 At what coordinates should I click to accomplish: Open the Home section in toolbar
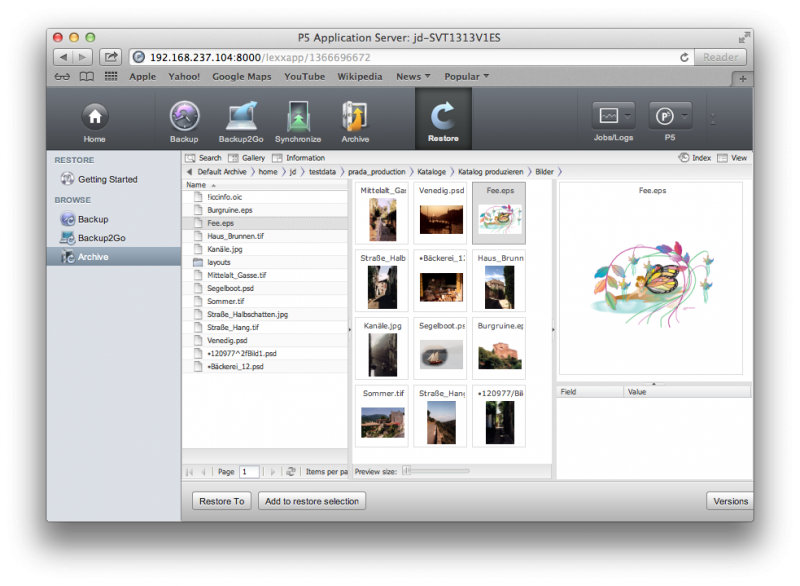coord(94,122)
